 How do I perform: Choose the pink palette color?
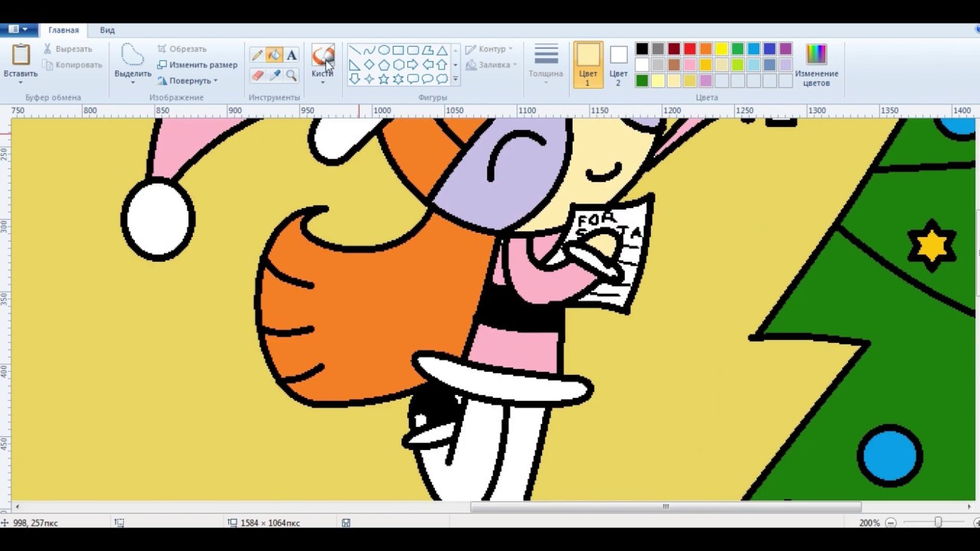[690, 65]
